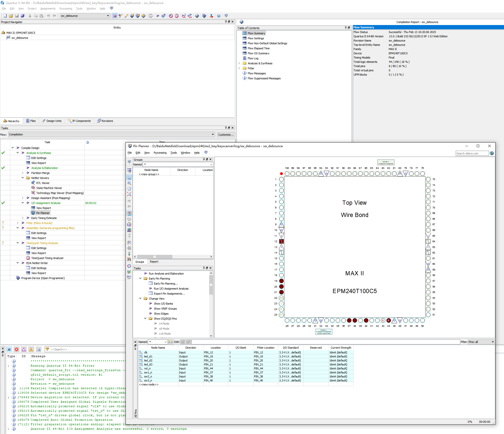
Task: Click Show Edges E icon in Pin Planner sidebar
Action: pyautogui.click(x=129, y=225)
